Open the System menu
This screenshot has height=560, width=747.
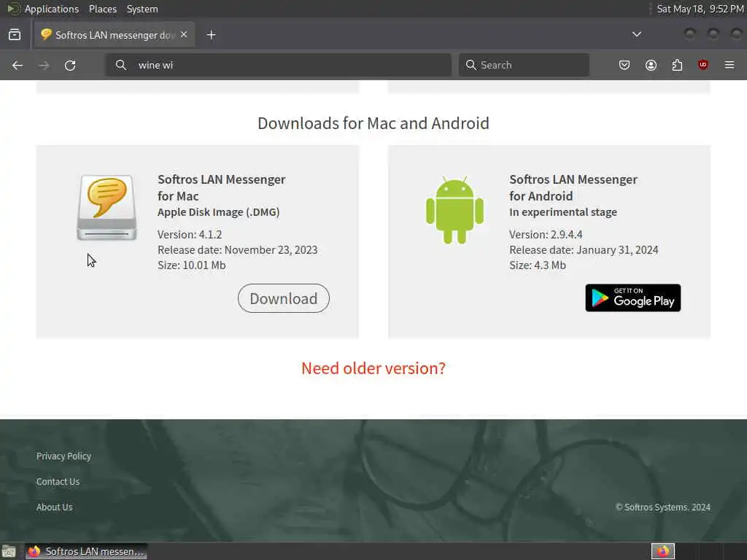pyautogui.click(x=142, y=9)
